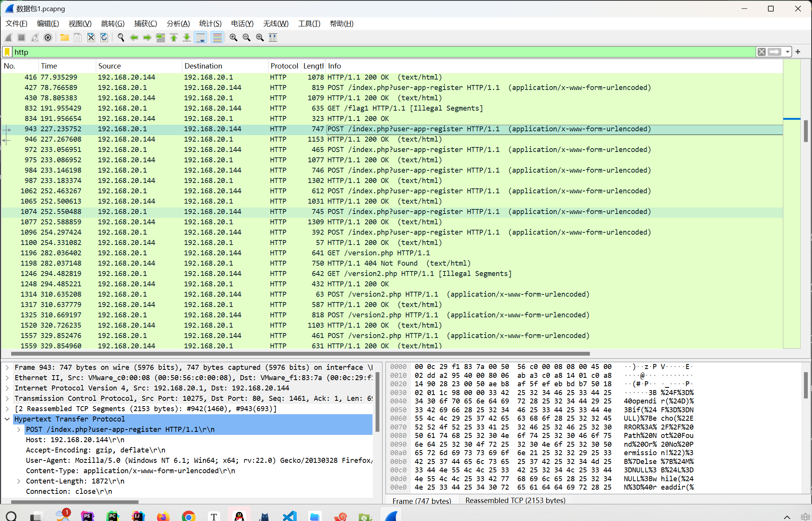Switch to Reassembled TCP (2153 bytes) tab
This screenshot has height=521, width=812.
[x=515, y=500]
